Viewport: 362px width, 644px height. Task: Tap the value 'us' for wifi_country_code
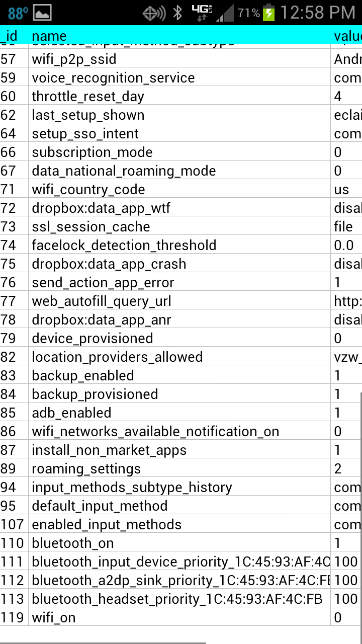[341, 189]
